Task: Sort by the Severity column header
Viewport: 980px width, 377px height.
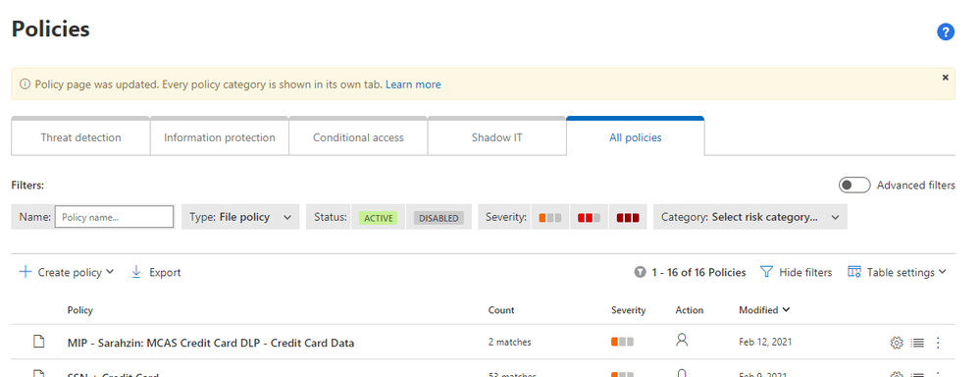Action: (x=628, y=310)
